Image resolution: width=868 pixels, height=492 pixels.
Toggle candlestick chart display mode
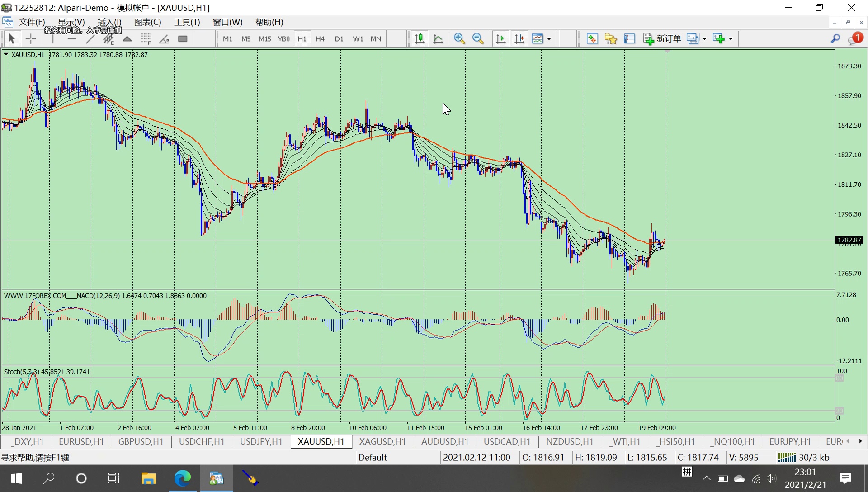pos(420,39)
